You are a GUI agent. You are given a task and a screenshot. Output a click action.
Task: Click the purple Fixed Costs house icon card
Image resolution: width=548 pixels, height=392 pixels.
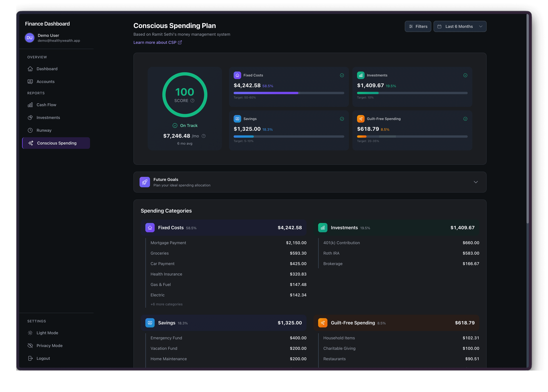(237, 75)
